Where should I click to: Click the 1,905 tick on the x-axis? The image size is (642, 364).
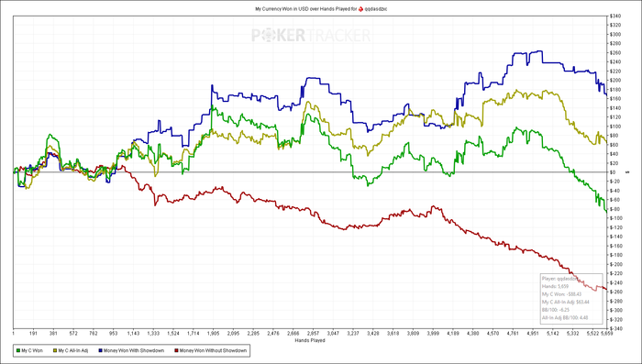[x=213, y=334]
